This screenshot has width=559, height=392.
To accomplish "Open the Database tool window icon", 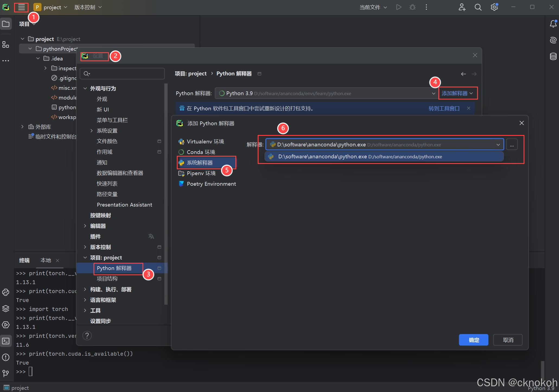I will point(553,56).
